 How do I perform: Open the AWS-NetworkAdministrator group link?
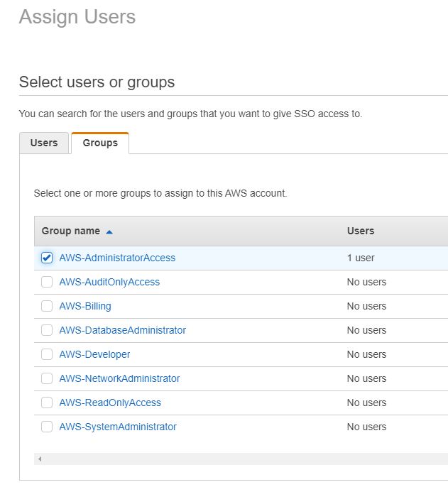(119, 378)
